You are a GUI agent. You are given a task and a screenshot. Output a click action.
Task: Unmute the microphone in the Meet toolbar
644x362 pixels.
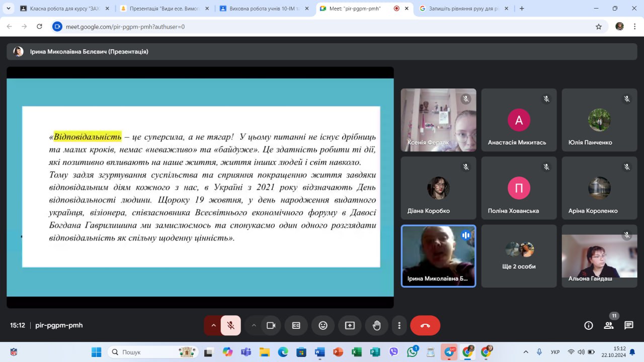point(230,325)
